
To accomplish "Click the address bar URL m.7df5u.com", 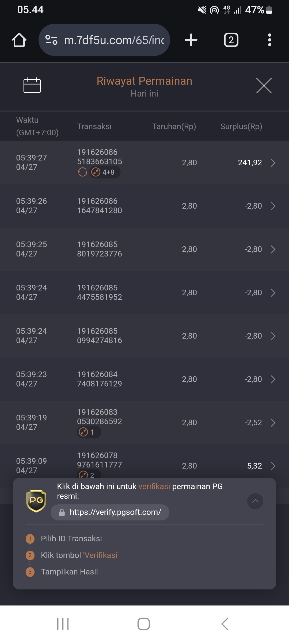I will tap(114, 40).
